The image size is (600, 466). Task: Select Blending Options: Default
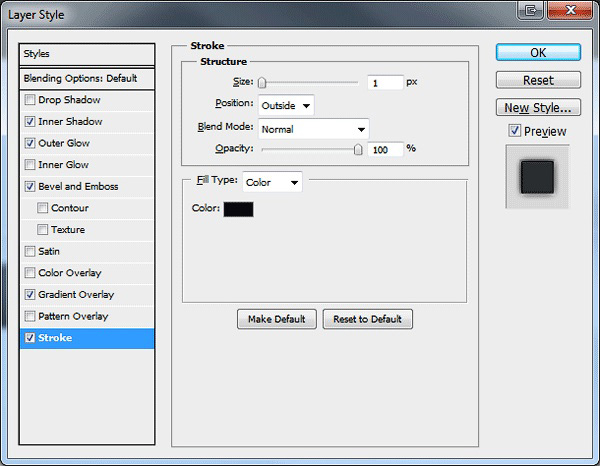coord(87,79)
